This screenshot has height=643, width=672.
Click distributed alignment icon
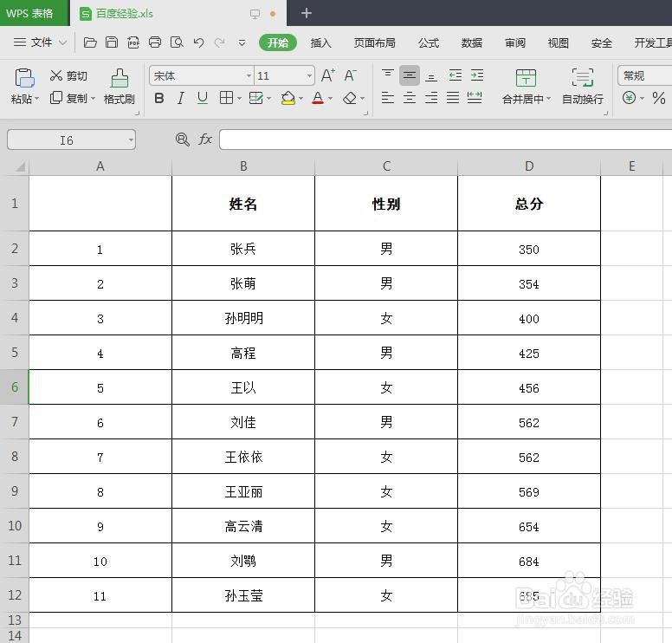coord(475,98)
